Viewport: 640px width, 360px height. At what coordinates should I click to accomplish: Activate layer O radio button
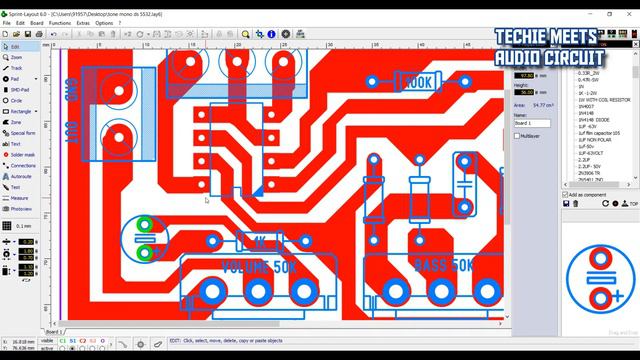click(x=102, y=349)
